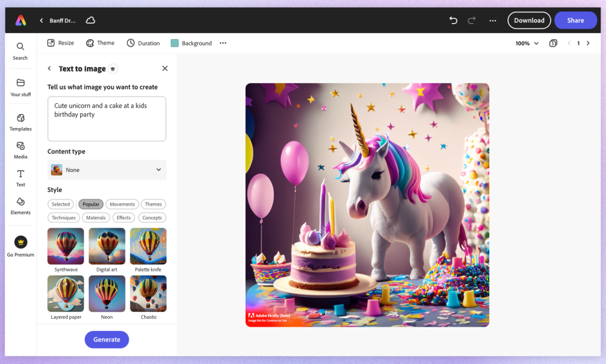
Task: Select the Text tool in sidebar
Action: pyautogui.click(x=21, y=178)
